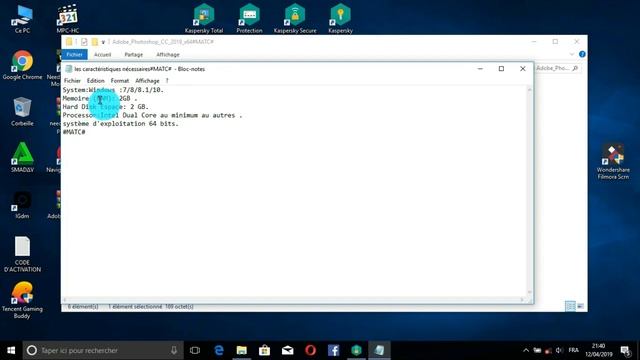The height and width of the screenshot is (360, 640).
Task: Expand the Explorer ribbon chevron
Action: coord(571,54)
